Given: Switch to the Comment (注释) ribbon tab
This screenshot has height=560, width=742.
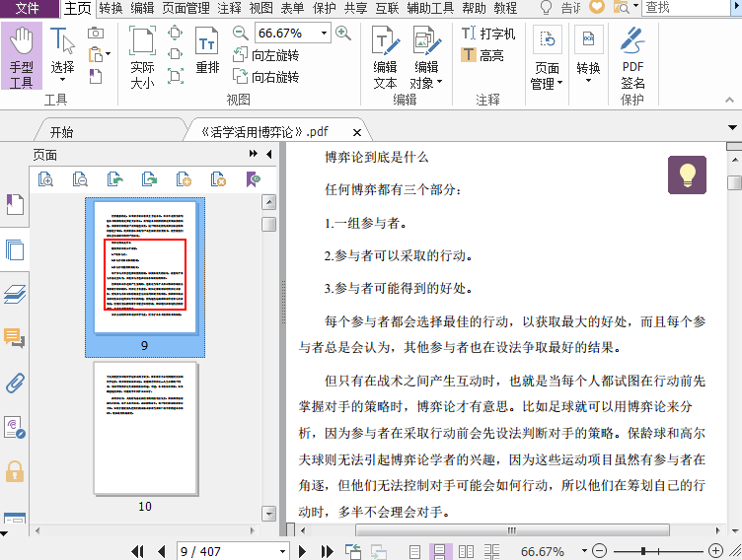Looking at the screenshot, I should coord(229,8).
